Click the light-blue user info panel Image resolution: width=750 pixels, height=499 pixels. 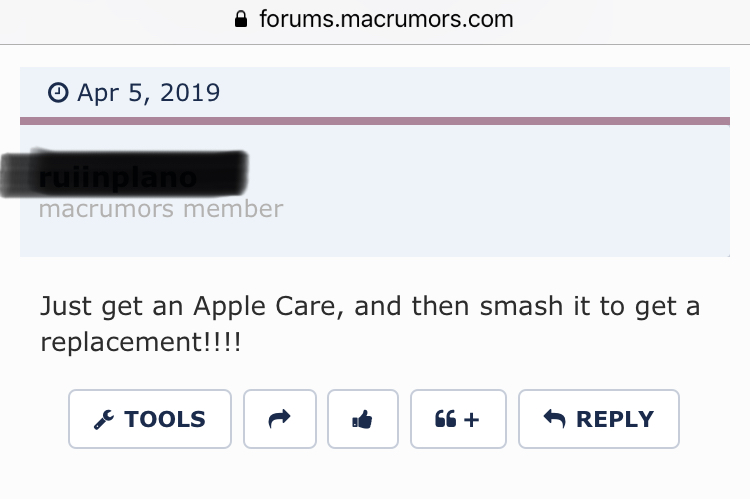(x=375, y=190)
